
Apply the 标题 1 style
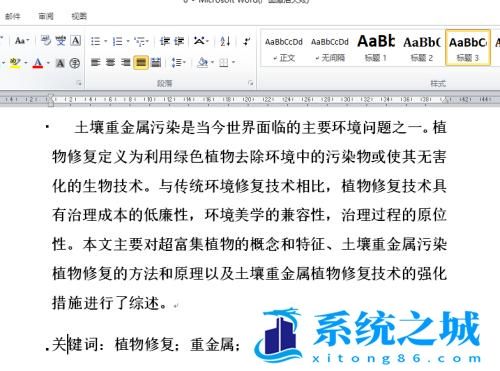tap(376, 48)
